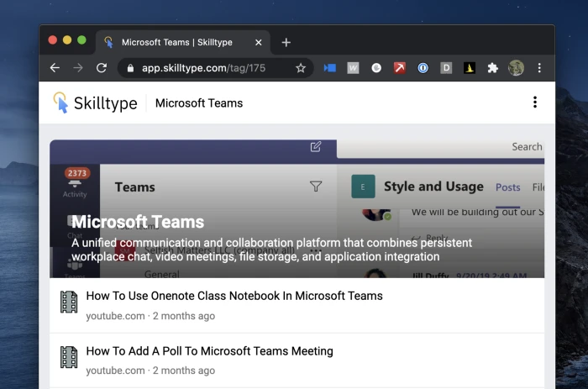Bookmark this page with the star icon
The width and height of the screenshot is (588, 389).
tap(300, 68)
